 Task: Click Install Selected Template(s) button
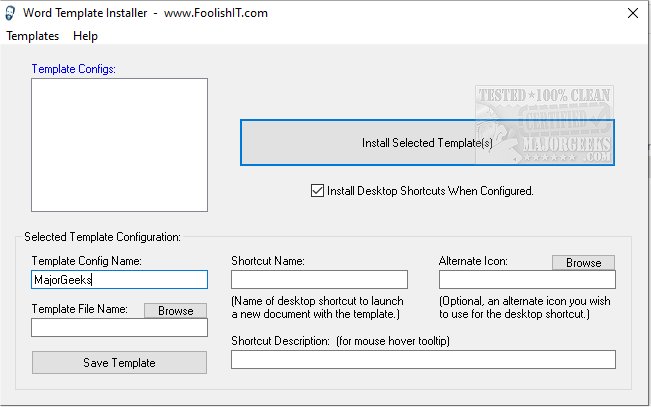427,143
